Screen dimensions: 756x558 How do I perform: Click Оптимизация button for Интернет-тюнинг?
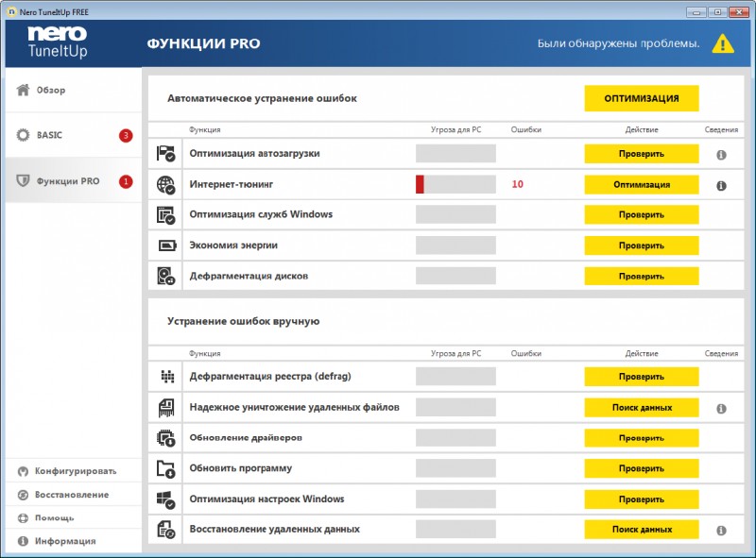click(641, 185)
